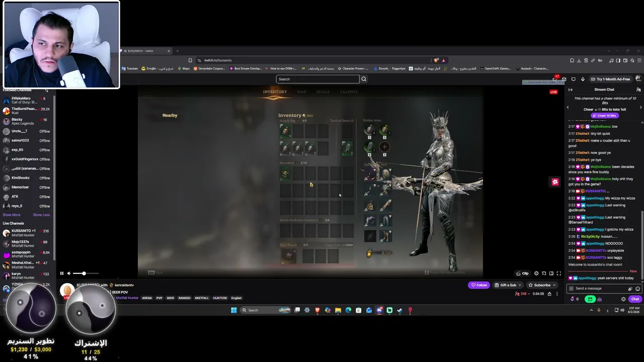Image resolution: width=644 pixels, height=362 pixels.
Task: Click the PVP stream tag
Action: click(x=159, y=298)
